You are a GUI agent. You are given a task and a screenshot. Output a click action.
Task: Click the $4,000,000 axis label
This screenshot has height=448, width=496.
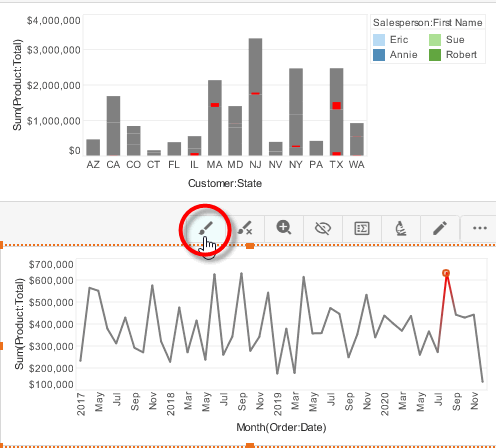[x=54, y=21]
